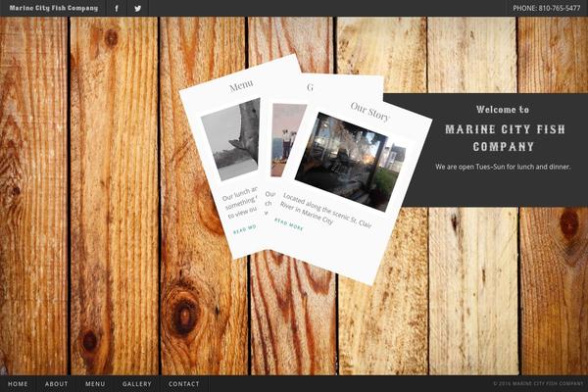Click the Located along scenic St. Clair text
This screenshot has height=392, width=588.
pos(325,212)
